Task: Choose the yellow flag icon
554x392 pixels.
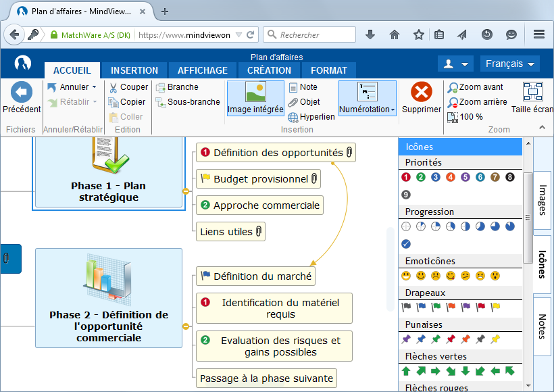Action: click(x=495, y=307)
